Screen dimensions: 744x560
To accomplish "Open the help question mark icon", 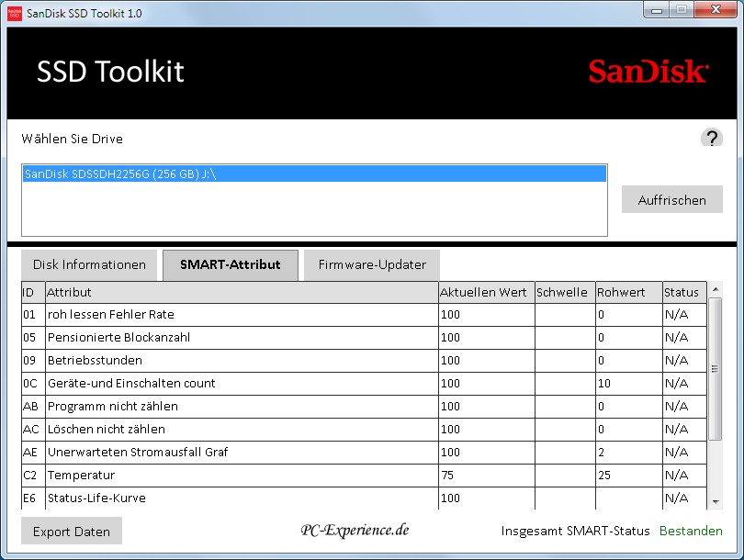I will [x=711, y=138].
